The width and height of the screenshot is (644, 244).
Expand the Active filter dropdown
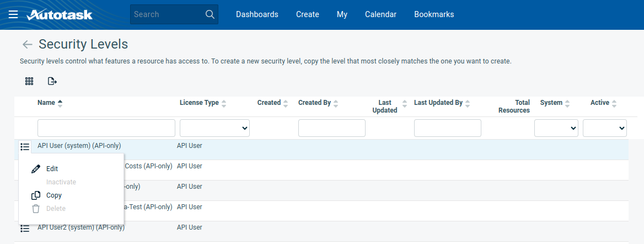pyautogui.click(x=604, y=128)
